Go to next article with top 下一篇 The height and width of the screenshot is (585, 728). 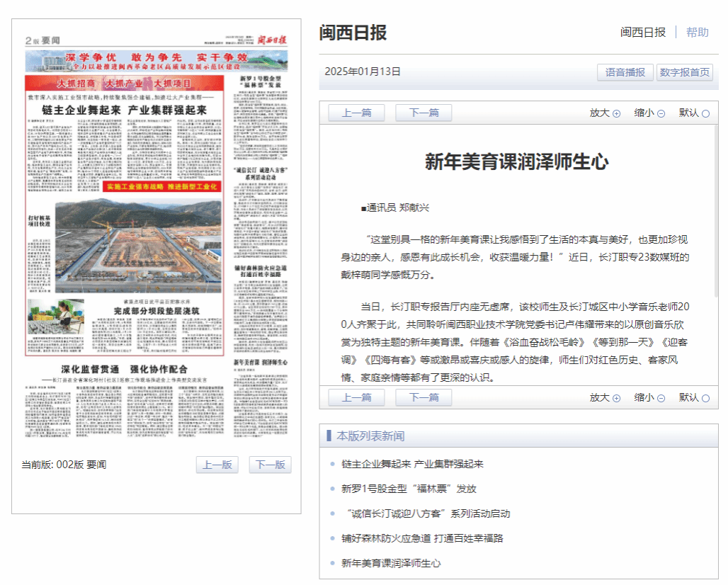coord(424,113)
